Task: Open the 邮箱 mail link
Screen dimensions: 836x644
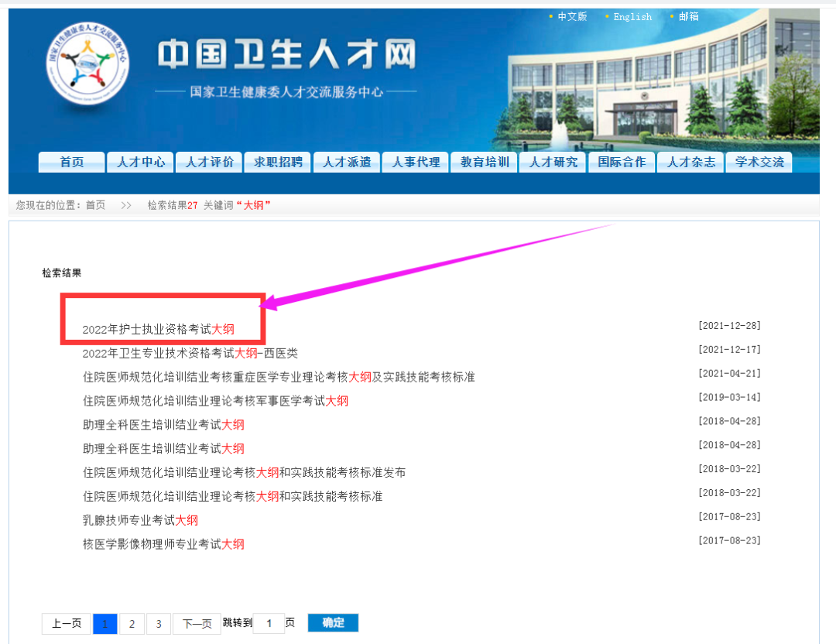Action: pos(688,16)
